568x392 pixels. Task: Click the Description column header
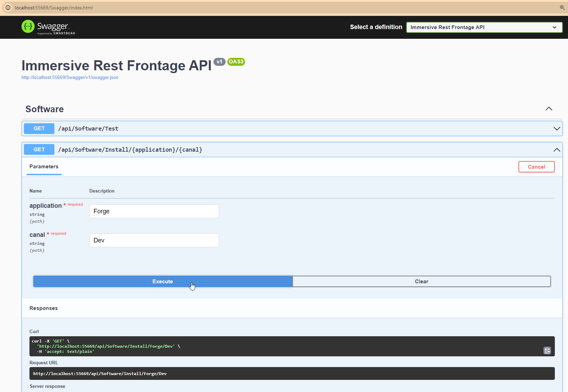click(102, 191)
